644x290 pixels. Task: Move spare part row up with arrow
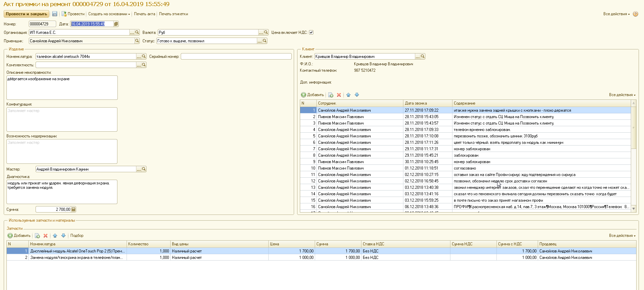point(55,236)
